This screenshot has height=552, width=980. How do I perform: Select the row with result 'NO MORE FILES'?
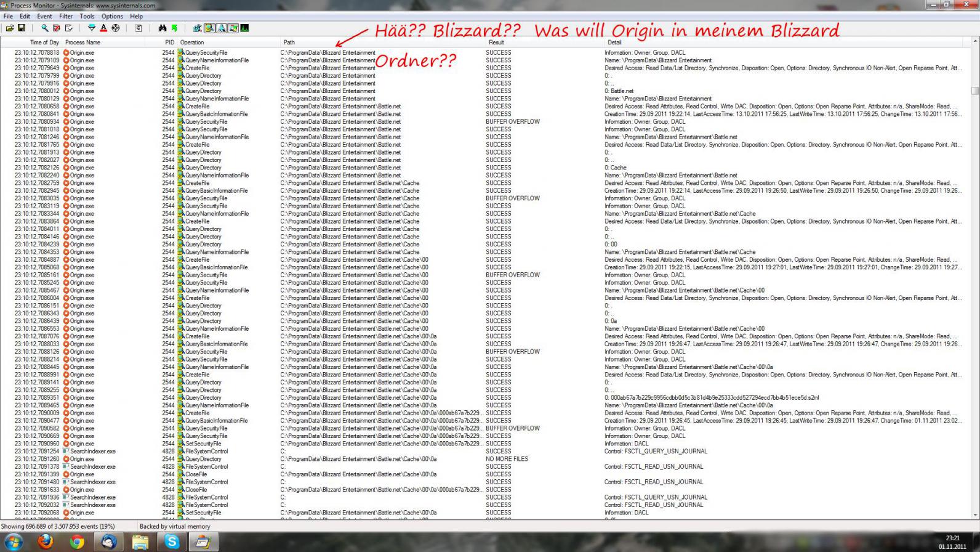point(485,459)
